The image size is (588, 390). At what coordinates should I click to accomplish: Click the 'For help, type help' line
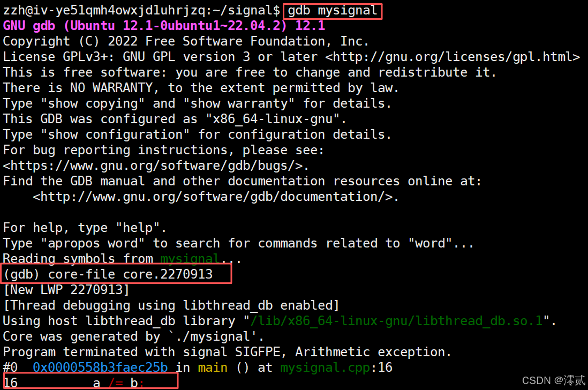[85, 228]
